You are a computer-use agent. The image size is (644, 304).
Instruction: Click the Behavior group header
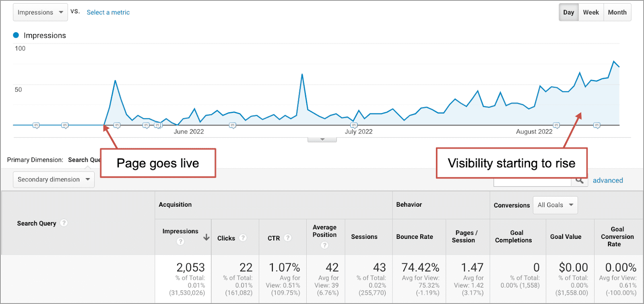pos(409,205)
